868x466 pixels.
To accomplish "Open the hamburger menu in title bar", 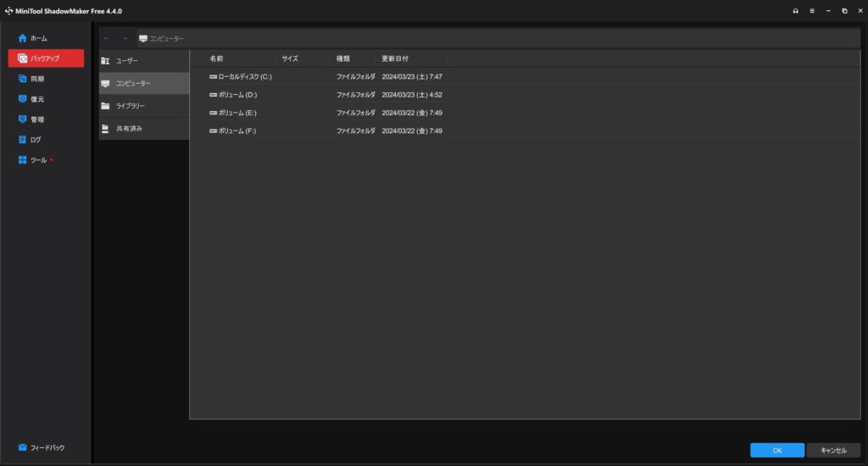I will [x=812, y=11].
